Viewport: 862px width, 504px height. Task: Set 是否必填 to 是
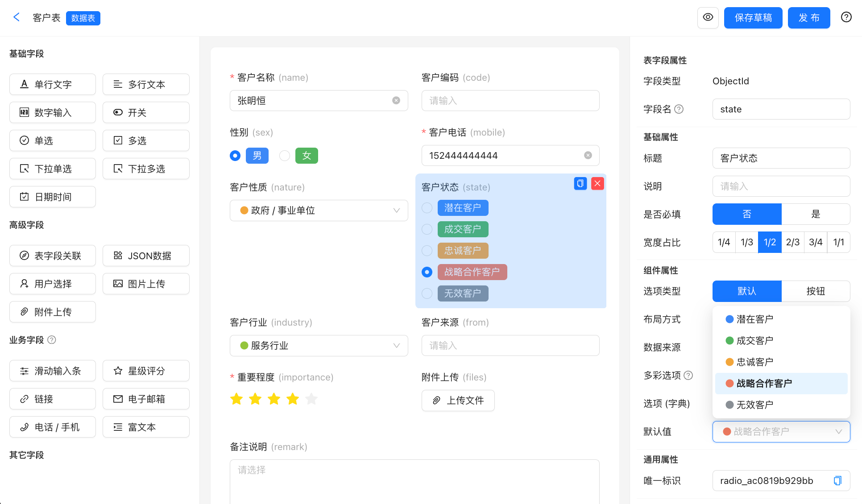click(x=815, y=214)
